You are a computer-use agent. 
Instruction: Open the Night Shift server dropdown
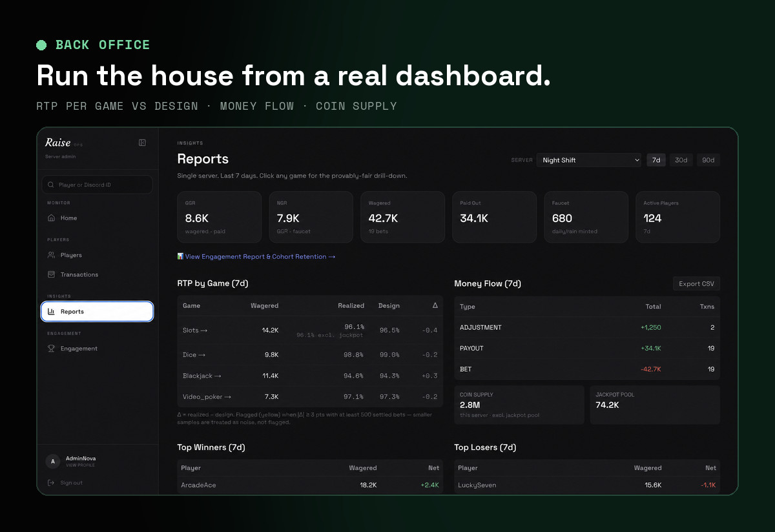(x=589, y=160)
